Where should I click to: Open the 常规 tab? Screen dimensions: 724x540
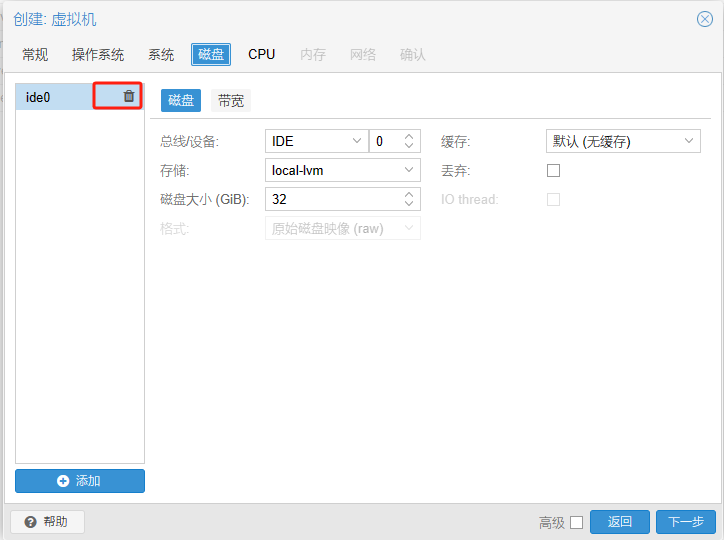click(x=35, y=54)
